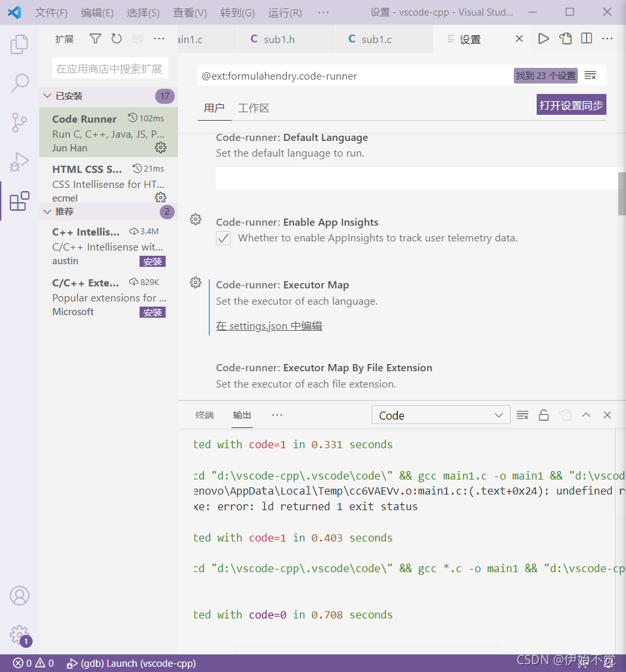Collapse the Installed extensions section

(x=108, y=96)
